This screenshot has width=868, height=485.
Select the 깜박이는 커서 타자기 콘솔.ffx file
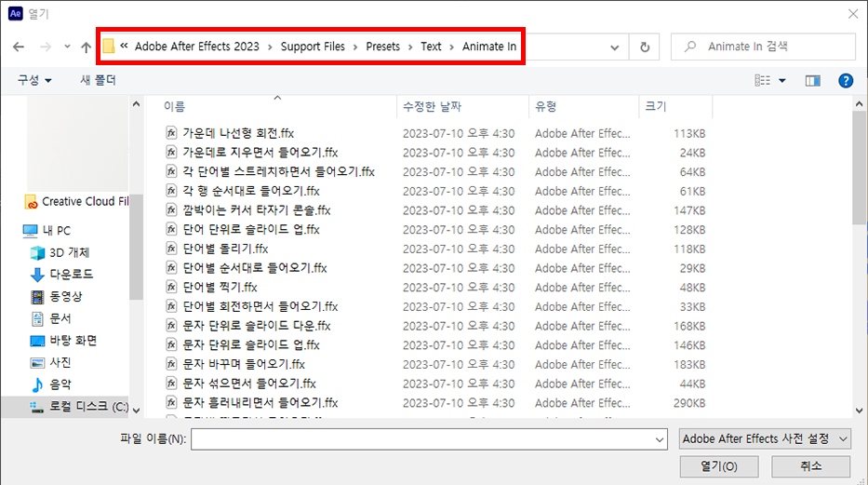click(x=256, y=210)
